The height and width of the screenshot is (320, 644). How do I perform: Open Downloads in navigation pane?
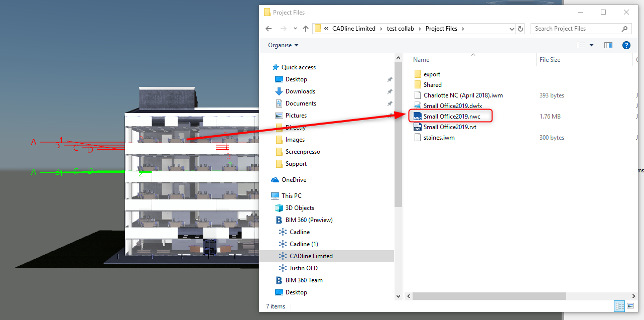click(300, 91)
